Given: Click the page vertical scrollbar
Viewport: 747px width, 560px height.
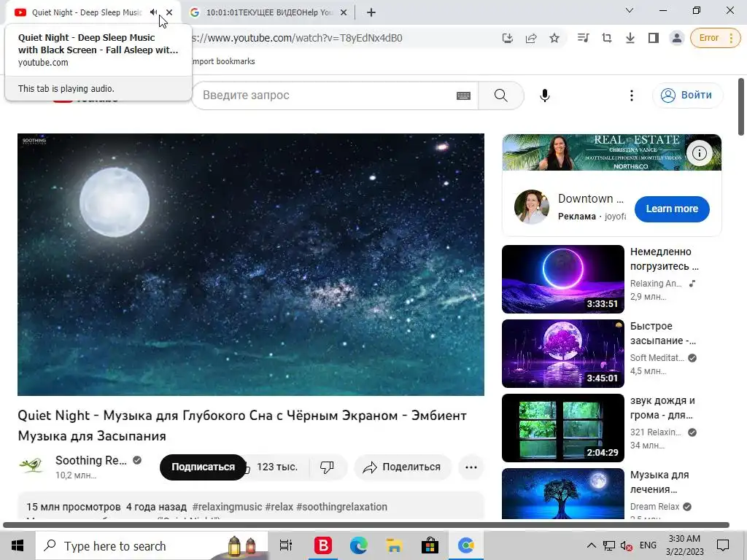Looking at the screenshot, I should [x=741, y=107].
